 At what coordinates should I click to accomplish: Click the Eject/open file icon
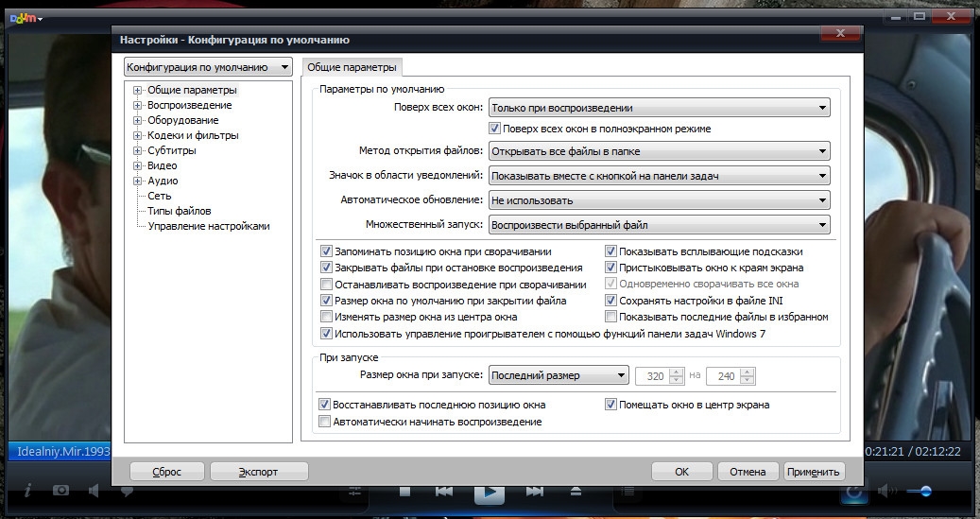[576, 492]
